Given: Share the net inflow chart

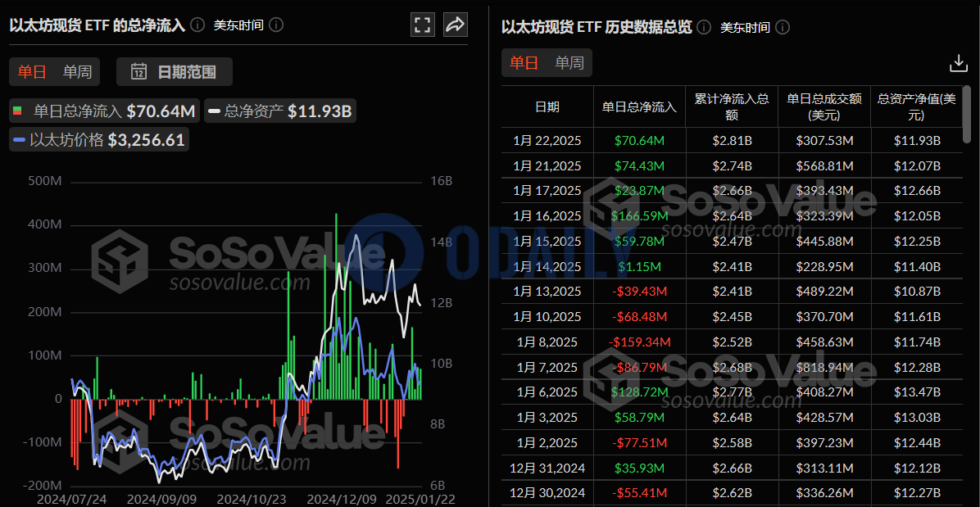Looking at the screenshot, I should (455, 25).
